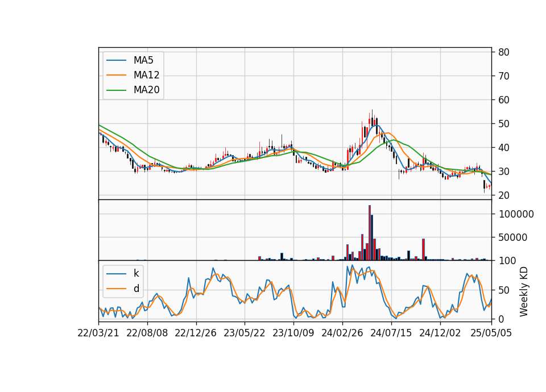Image resolution: width=546 pixels, height=392 pixels.
Task: Click the 24/07/15 date tick label
Action: point(391,333)
